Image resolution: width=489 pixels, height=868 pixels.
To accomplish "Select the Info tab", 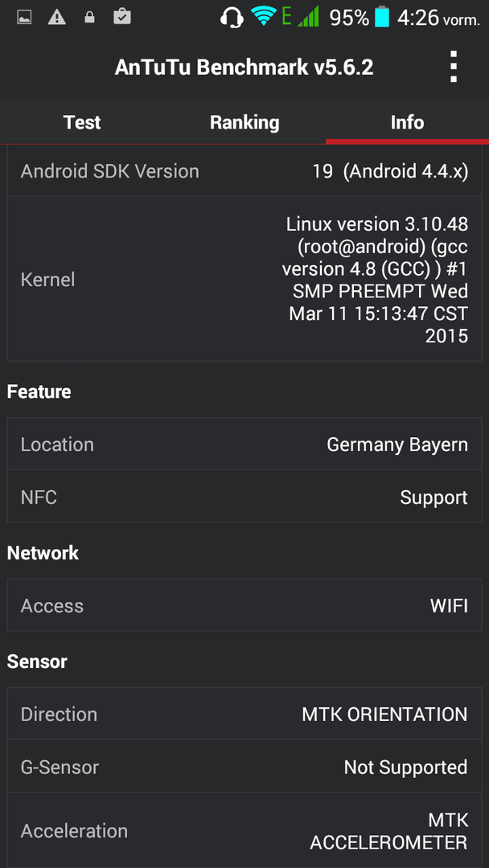I will [x=407, y=122].
